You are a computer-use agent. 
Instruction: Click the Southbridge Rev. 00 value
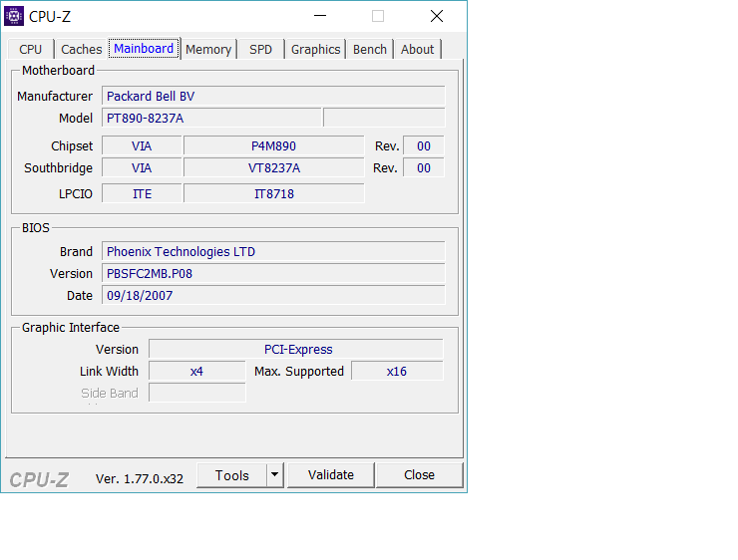coord(424,167)
